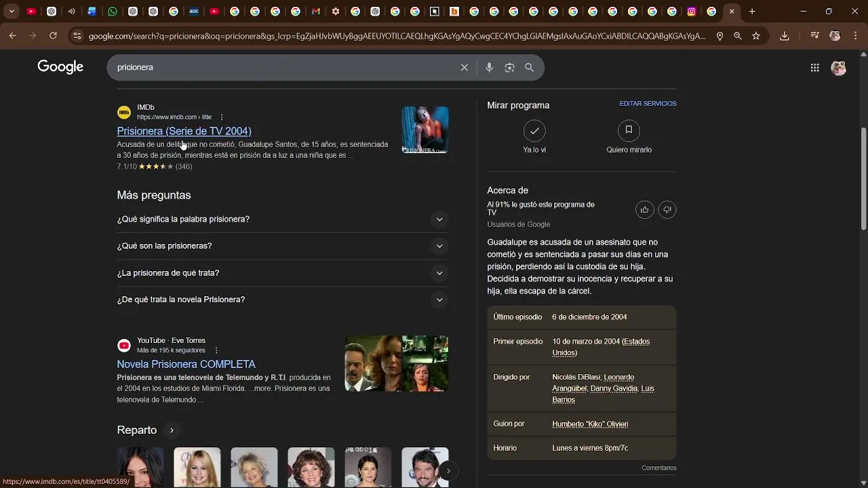Select the second cast member blonde photo
The image size is (868, 488).
coord(197,467)
